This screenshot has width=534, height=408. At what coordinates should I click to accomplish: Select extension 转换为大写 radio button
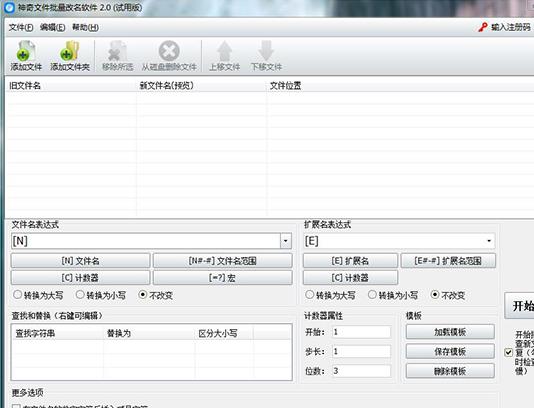tap(310, 295)
